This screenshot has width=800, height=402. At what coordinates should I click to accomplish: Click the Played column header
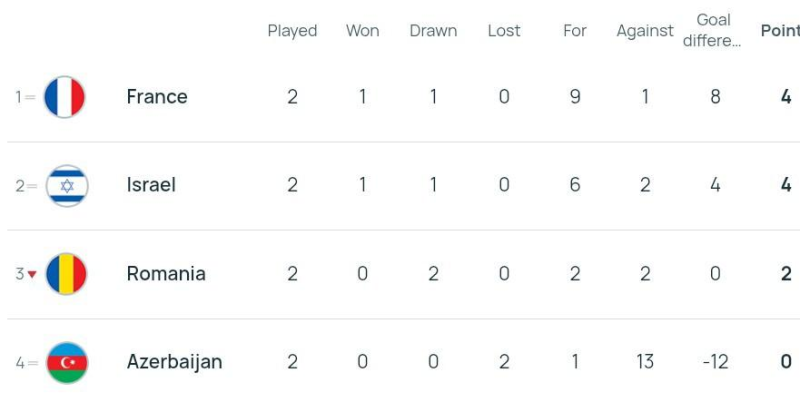click(292, 31)
